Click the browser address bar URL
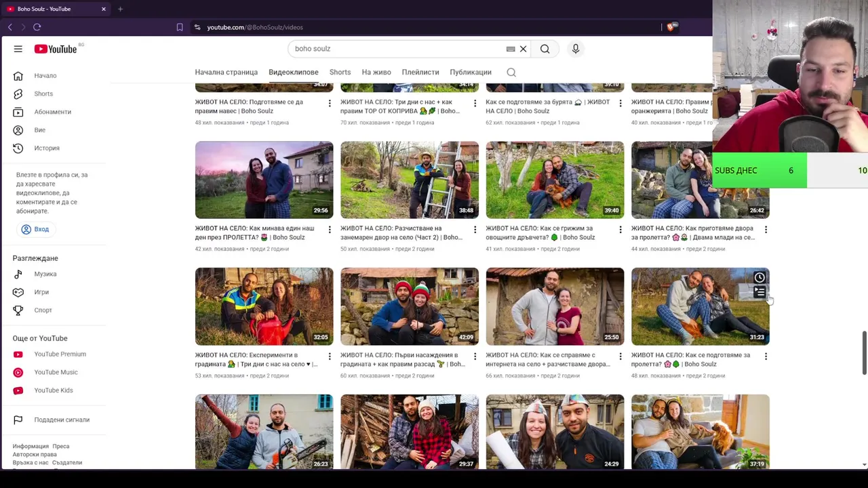This screenshot has height=488, width=868. pos(255,27)
